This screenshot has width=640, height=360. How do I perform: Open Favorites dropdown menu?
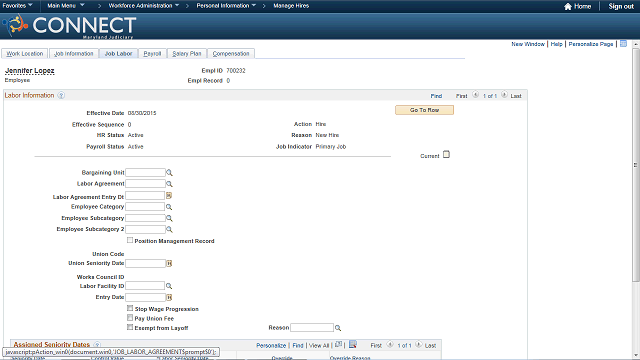pyautogui.click(x=18, y=6)
